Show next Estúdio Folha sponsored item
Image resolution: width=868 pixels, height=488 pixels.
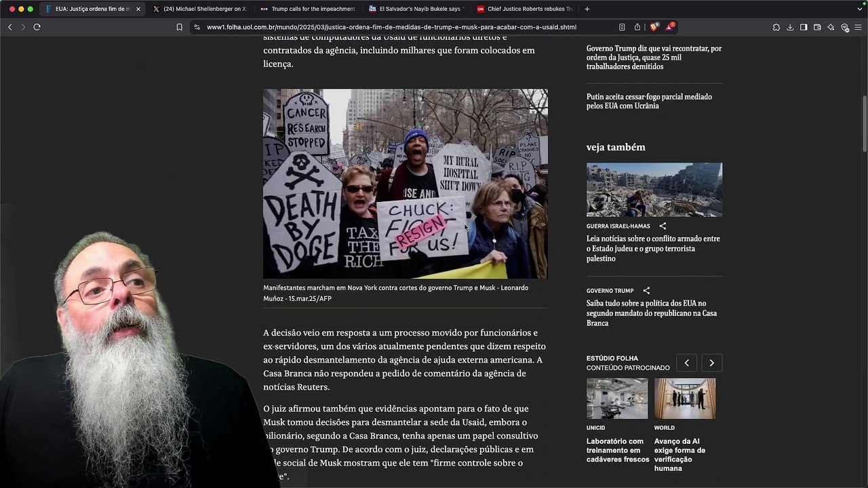pos(711,363)
